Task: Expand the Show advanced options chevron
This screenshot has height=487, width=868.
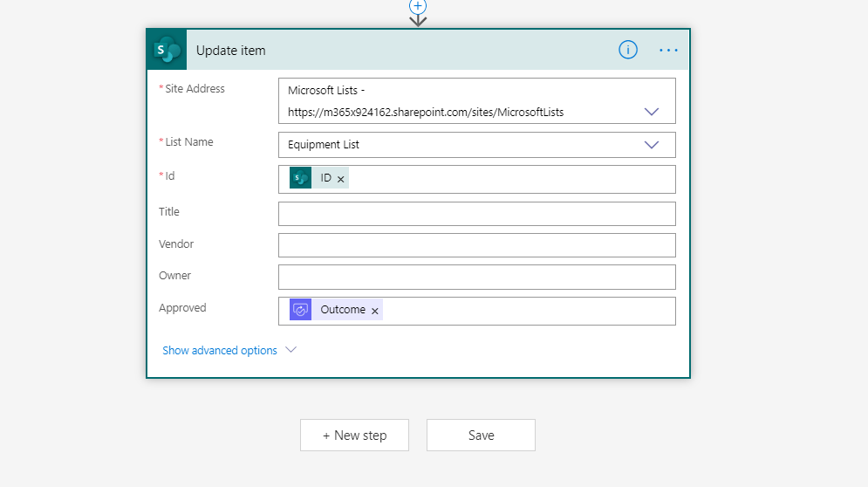Action: coord(291,350)
